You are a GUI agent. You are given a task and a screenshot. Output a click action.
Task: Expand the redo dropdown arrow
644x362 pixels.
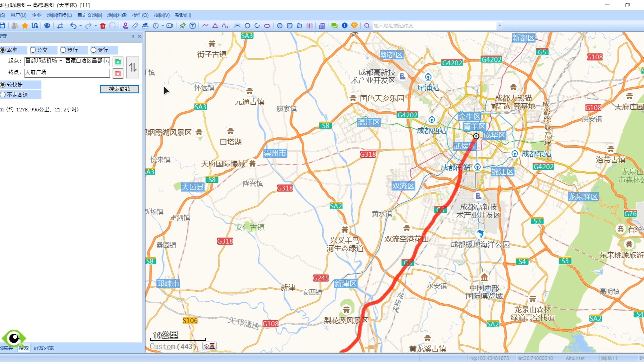(x=95, y=26)
